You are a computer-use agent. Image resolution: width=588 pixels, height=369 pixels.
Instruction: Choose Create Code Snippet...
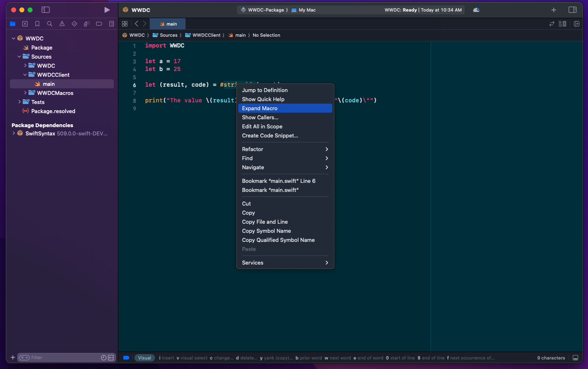click(285, 135)
